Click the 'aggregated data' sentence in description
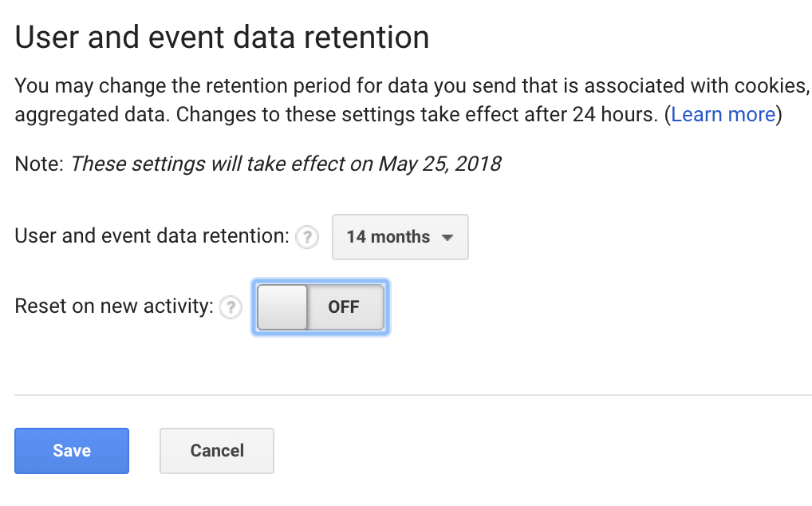This screenshot has width=812, height=506. click(x=93, y=115)
